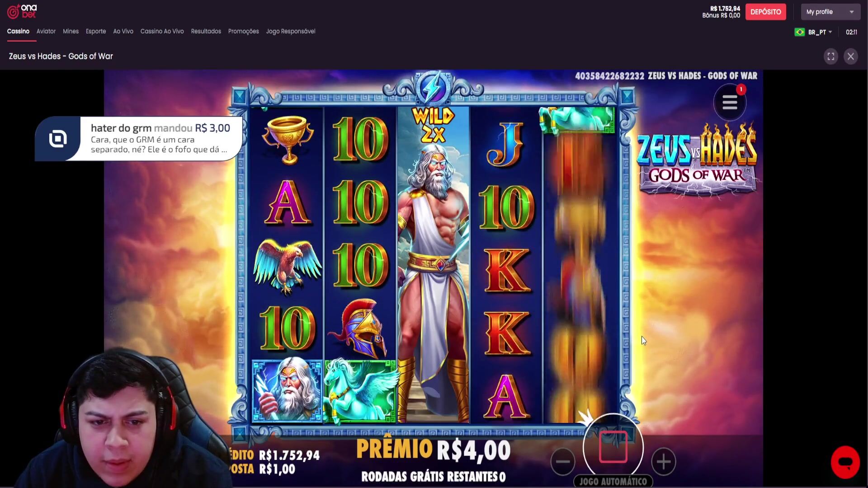This screenshot has height=488, width=868.
Task: Open the Jogo Automático autoplay option
Action: click(613, 481)
